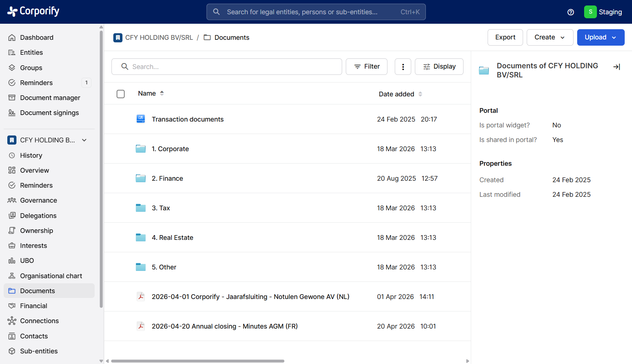The width and height of the screenshot is (632, 364).
Task: Expand the CFY HOLDING entity switcher chevron
Action: point(84,140)
